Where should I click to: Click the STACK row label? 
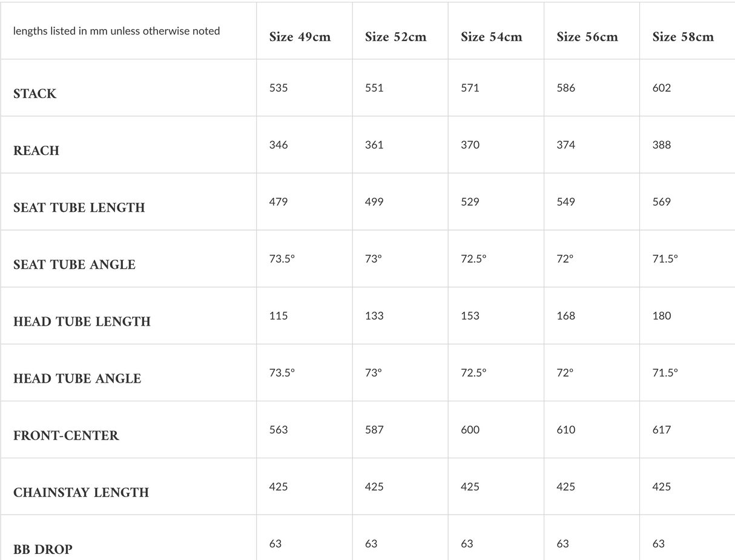coord(35,94)
